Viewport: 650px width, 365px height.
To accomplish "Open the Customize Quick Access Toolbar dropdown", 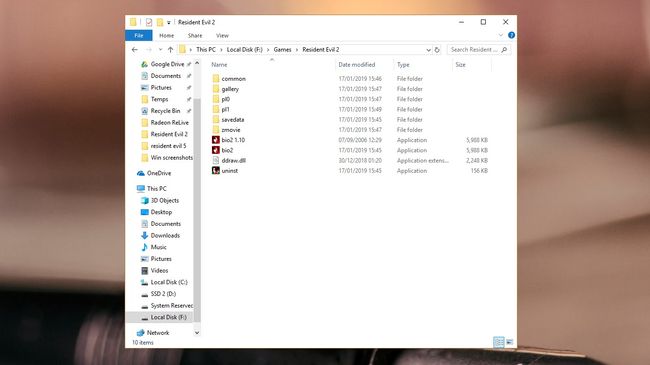I will point(169,23).
